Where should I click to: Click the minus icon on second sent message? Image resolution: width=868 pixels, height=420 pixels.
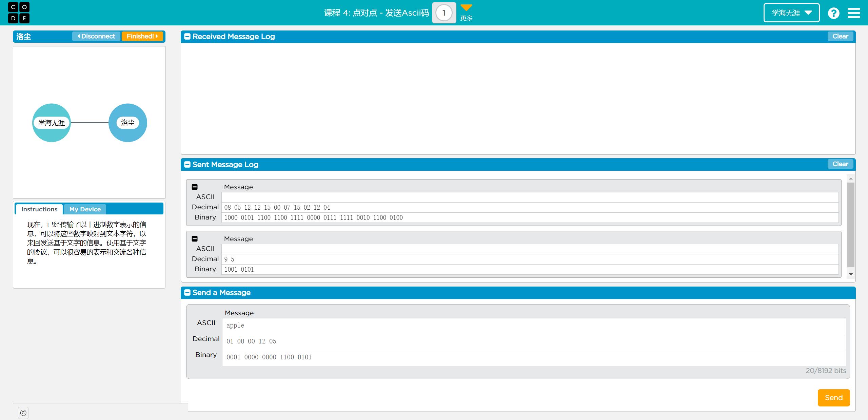coord(195,239)
